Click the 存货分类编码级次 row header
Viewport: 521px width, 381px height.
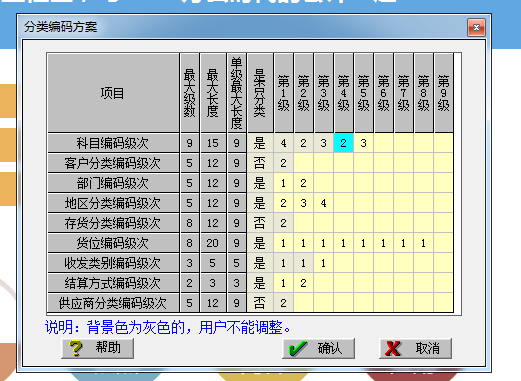click(113, 223)
